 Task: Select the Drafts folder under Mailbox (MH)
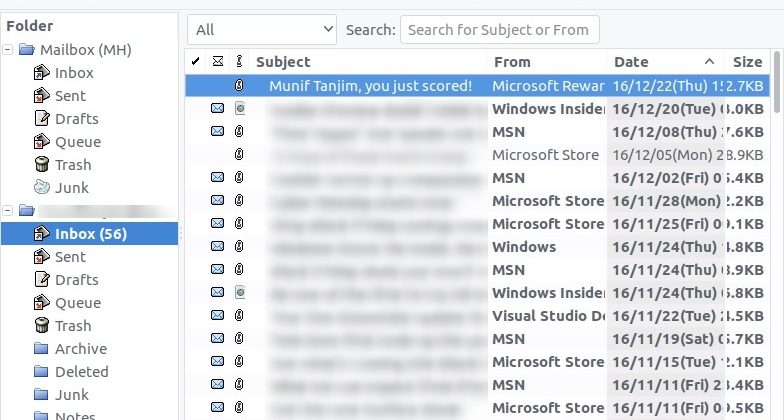tap(76, 119)
